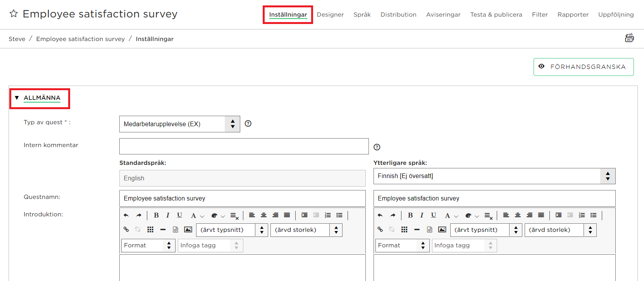
Task: Open the Uppföljning tab
Action: coord(616,15)
